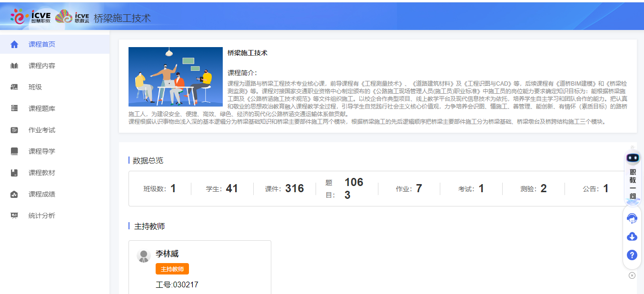
Task: Click the 课程导学 book icon
Action: 14,151
